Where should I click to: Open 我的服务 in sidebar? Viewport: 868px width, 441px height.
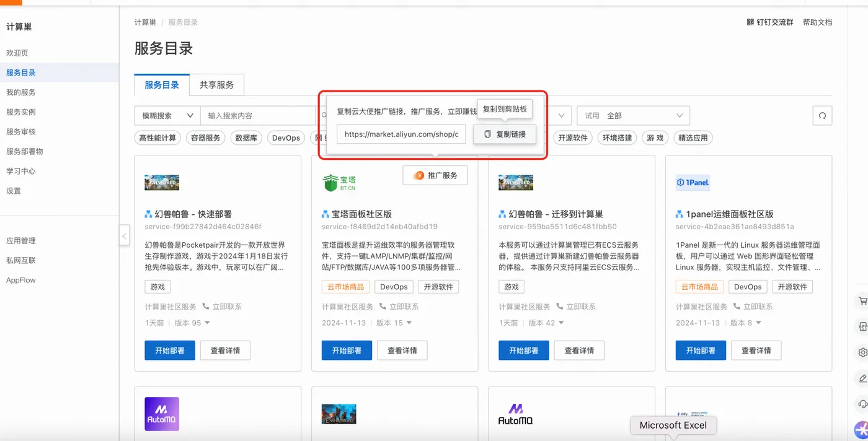(21, 92)
